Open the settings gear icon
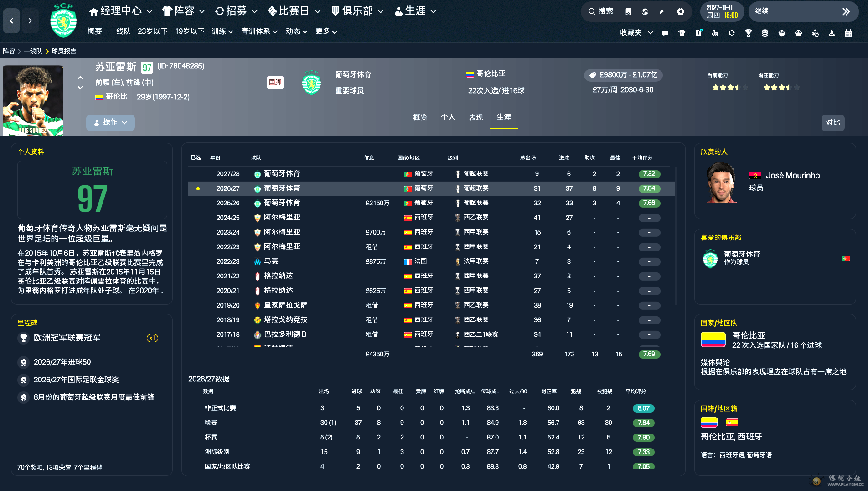868x491 pixels. [680, 12]
